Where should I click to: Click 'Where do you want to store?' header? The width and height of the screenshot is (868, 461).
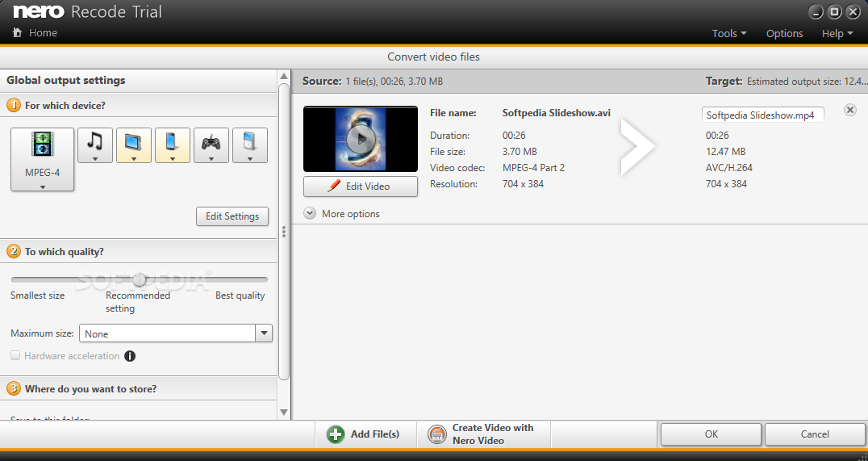pyautogui.click(x=139, y=389)
